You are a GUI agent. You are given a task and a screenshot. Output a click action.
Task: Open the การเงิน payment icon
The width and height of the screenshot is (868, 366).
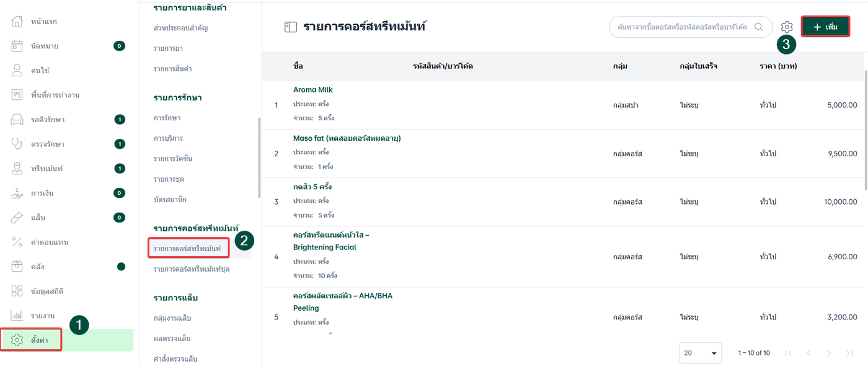click(17, 193)
